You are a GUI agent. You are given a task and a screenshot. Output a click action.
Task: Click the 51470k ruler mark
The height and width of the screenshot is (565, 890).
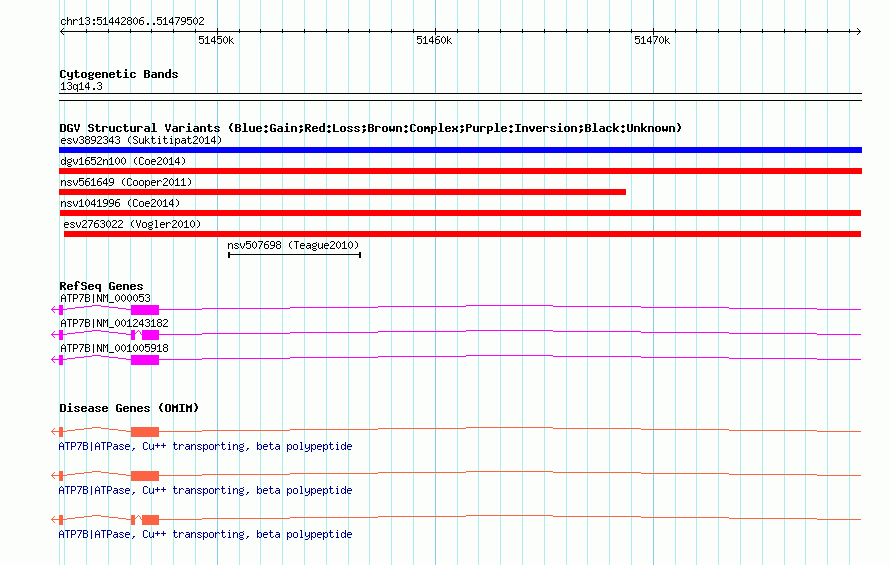pyautogui.click(x=652, y=40)
